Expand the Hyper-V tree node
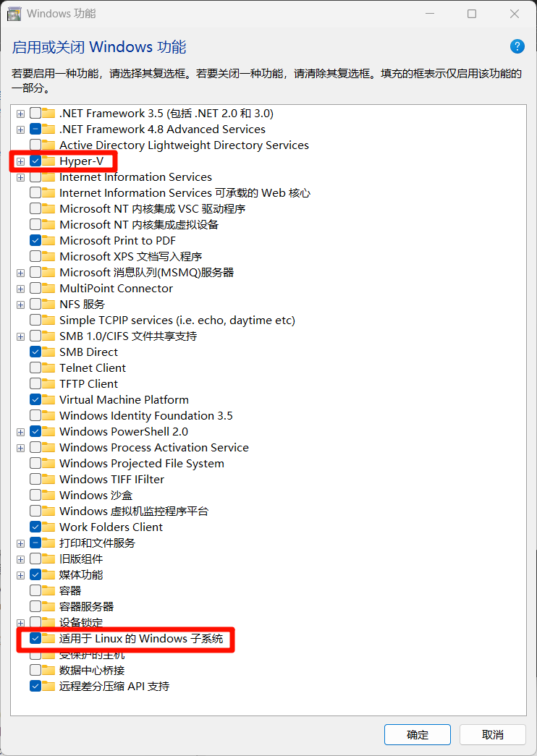The width and height of the screenshot is (537, 756). [x=20, y=161]
